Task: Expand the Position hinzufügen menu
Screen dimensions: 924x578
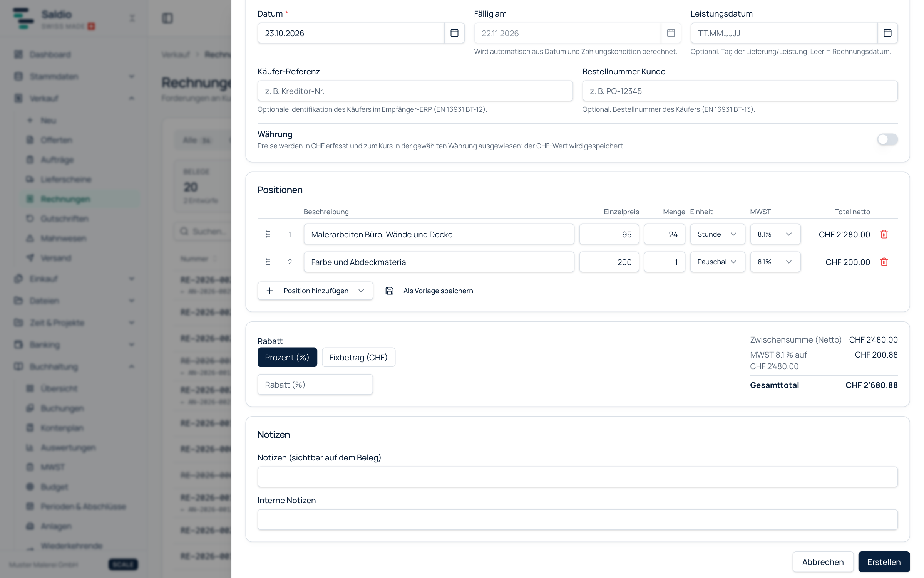Action: pyautogui.click(x=315, y=291)
